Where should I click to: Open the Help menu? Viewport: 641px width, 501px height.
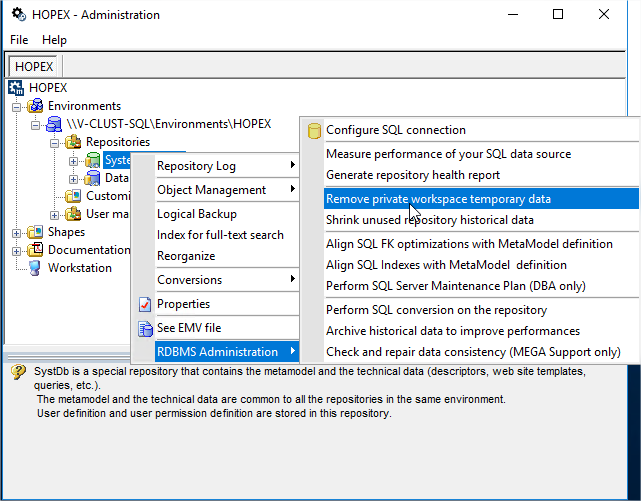pos(54,40)
